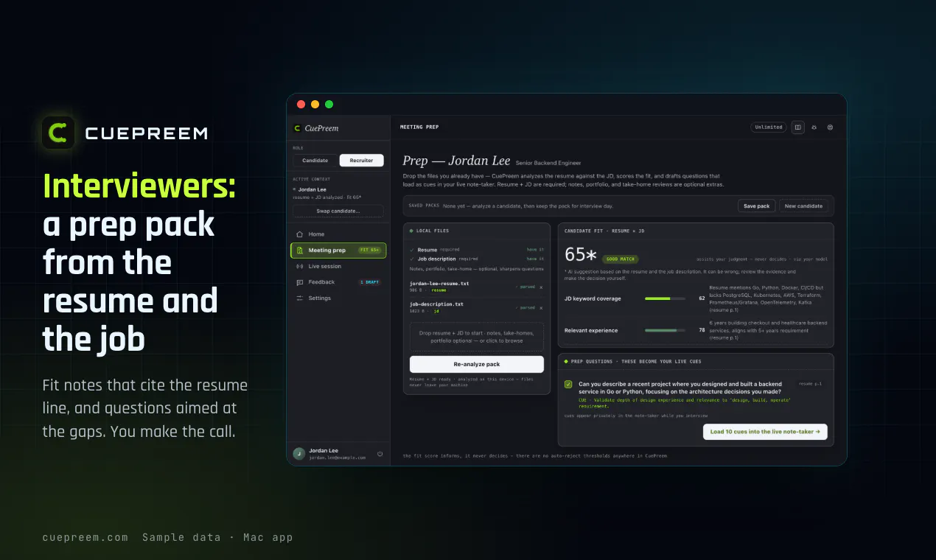The width and height of the screenshot is (936, 560).
Task: Click the Unlimited plan badge
Action: pos(769,127)
